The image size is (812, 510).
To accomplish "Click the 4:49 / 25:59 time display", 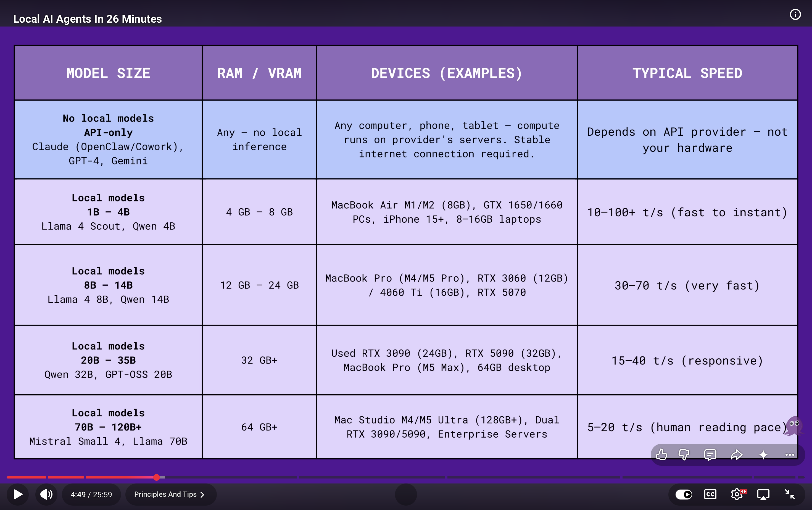I will 91,495.
